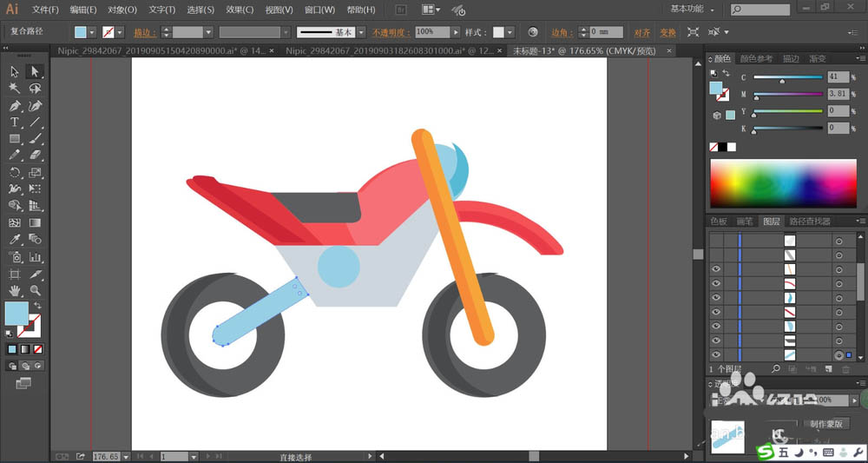The image size is (868, 463).
Task: Open the Layers panel flyout menu
Action: [861, 221]
